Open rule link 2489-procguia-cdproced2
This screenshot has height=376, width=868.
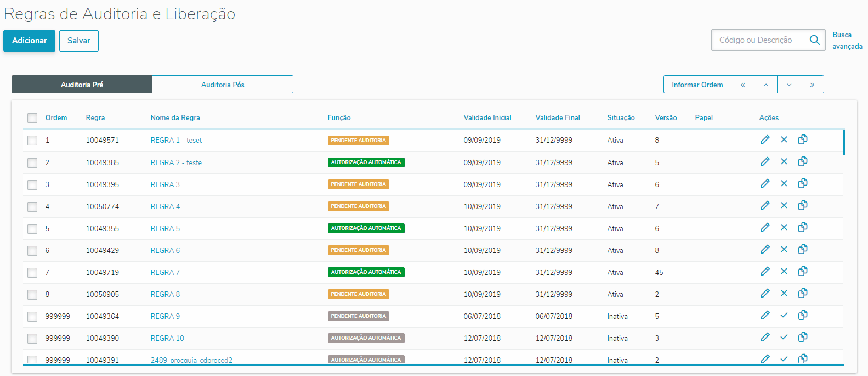(191, 360)
